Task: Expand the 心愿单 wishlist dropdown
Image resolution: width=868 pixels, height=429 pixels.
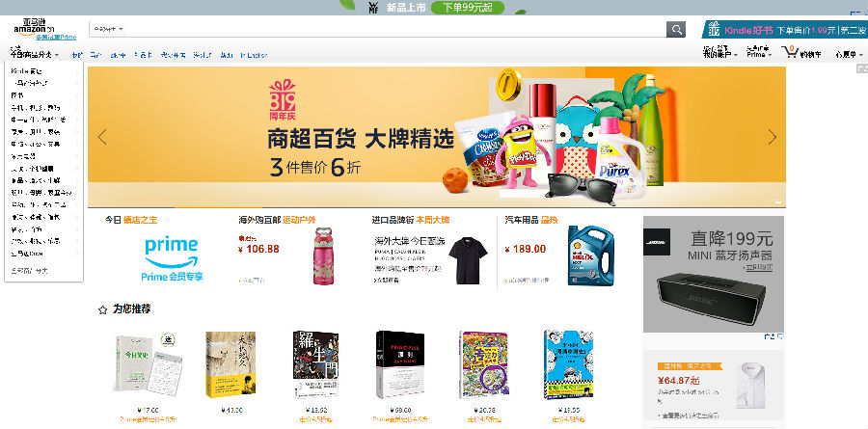Action: point(849,54)
